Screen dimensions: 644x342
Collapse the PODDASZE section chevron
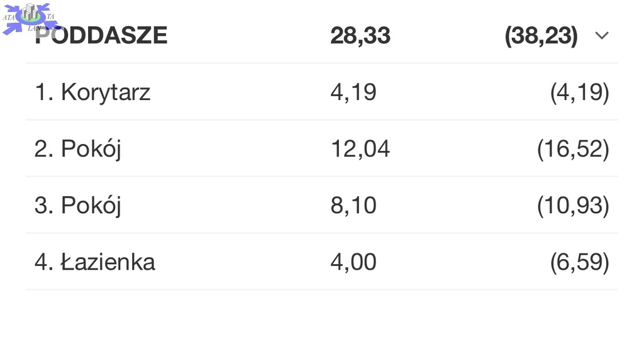pos(602,36)
